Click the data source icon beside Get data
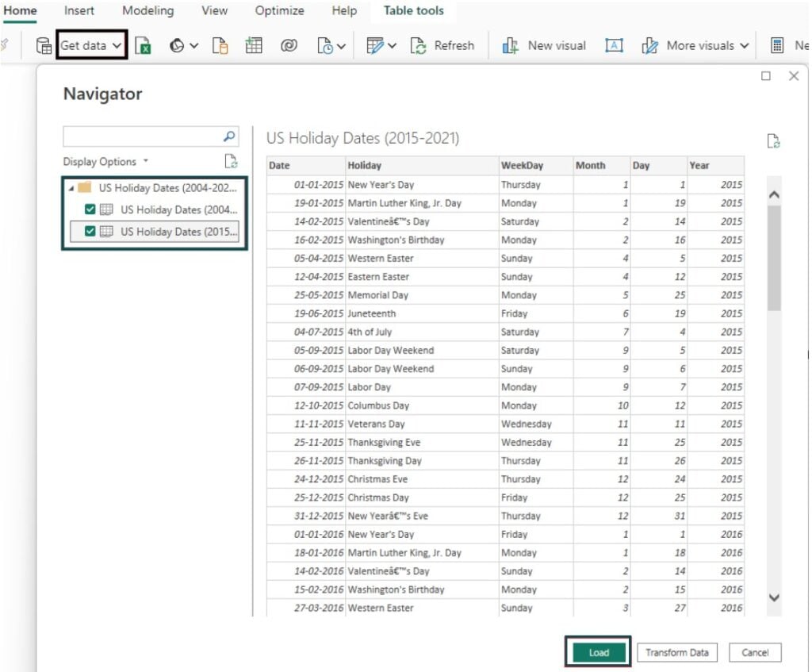Image resolution: width=812 pixels, height=672 pixels. coord(44,45)
